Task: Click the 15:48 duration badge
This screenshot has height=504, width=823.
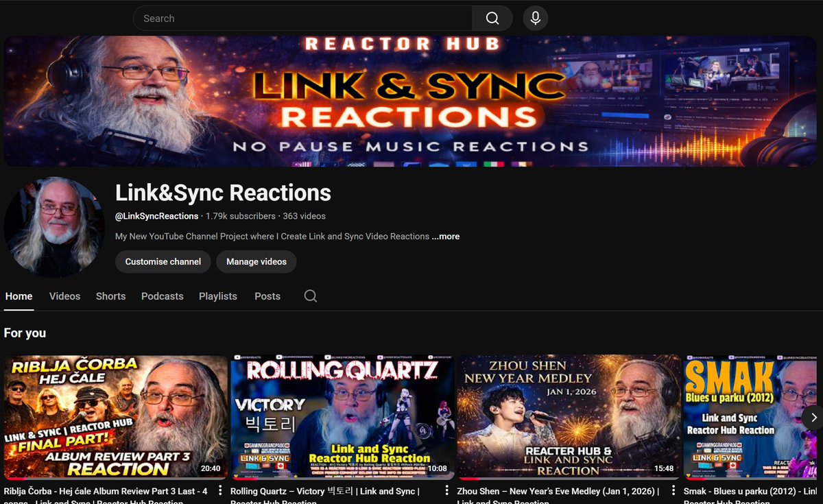Action: 664,469
